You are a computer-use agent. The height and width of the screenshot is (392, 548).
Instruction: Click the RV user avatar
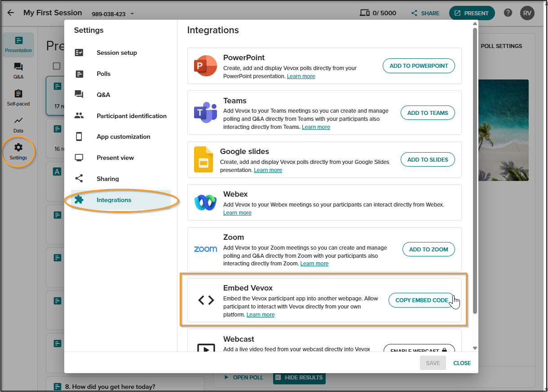click(527, 13)
